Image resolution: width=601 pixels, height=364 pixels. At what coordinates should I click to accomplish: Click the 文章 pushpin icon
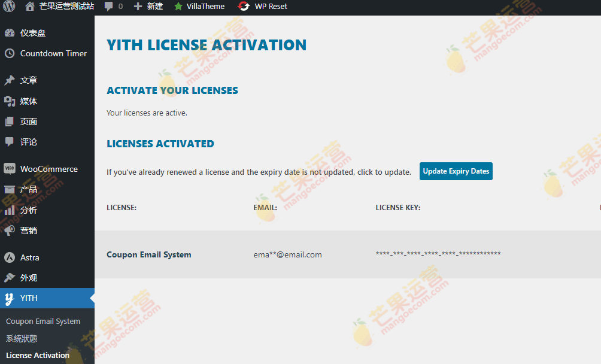10,80
